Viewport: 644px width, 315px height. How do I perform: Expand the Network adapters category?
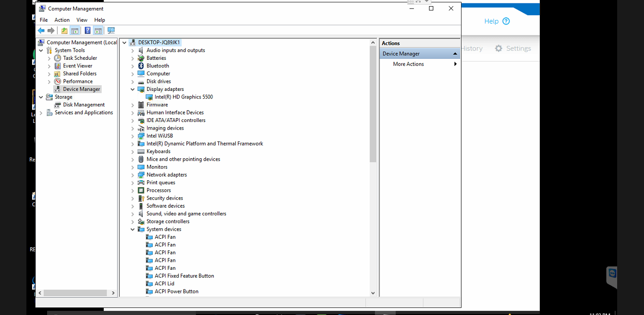pos(132,175)
